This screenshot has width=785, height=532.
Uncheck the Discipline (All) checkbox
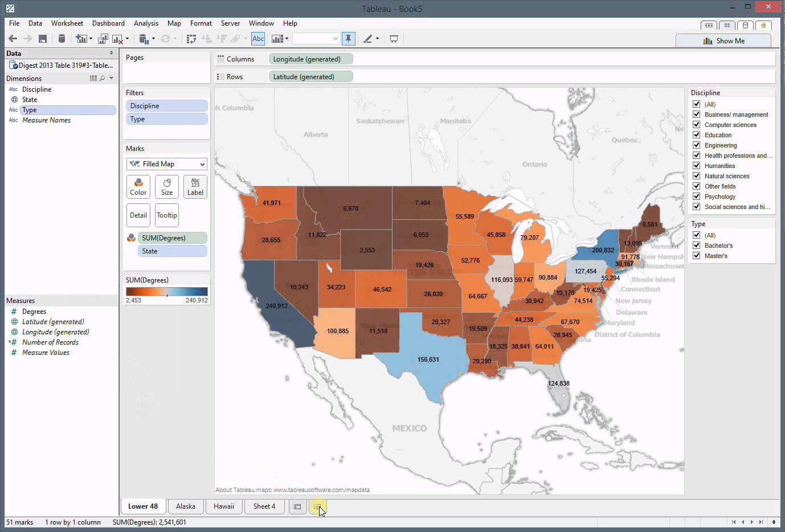coord(696,104)
